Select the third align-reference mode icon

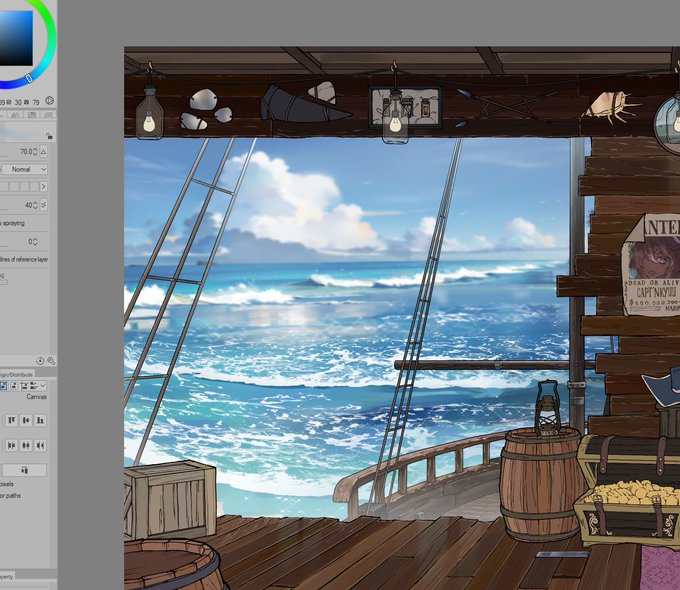24,386
